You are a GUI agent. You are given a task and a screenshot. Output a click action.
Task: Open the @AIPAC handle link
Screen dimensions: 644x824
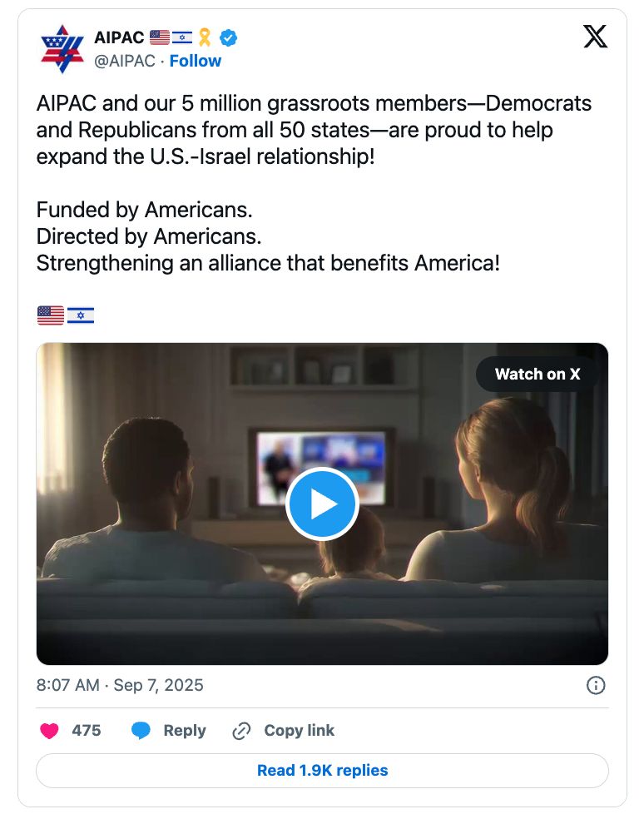pyautogui.click(x=124, y=61)
